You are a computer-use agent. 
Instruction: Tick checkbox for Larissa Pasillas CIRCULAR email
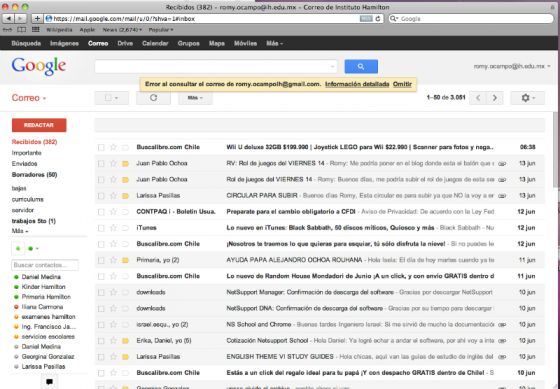101,196
